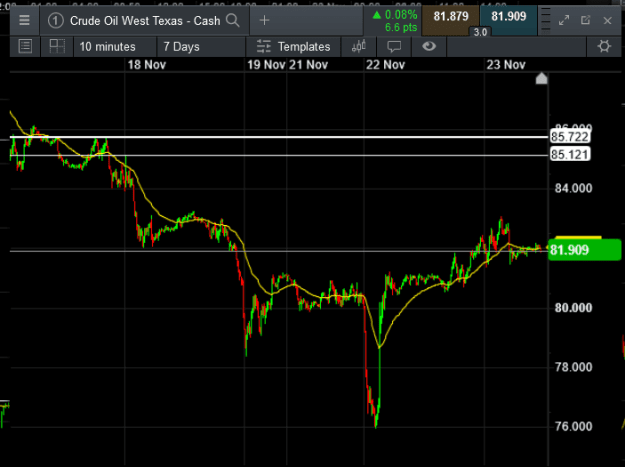
Task: Search instrument with the magnifier icon
Action: (233, 20)
